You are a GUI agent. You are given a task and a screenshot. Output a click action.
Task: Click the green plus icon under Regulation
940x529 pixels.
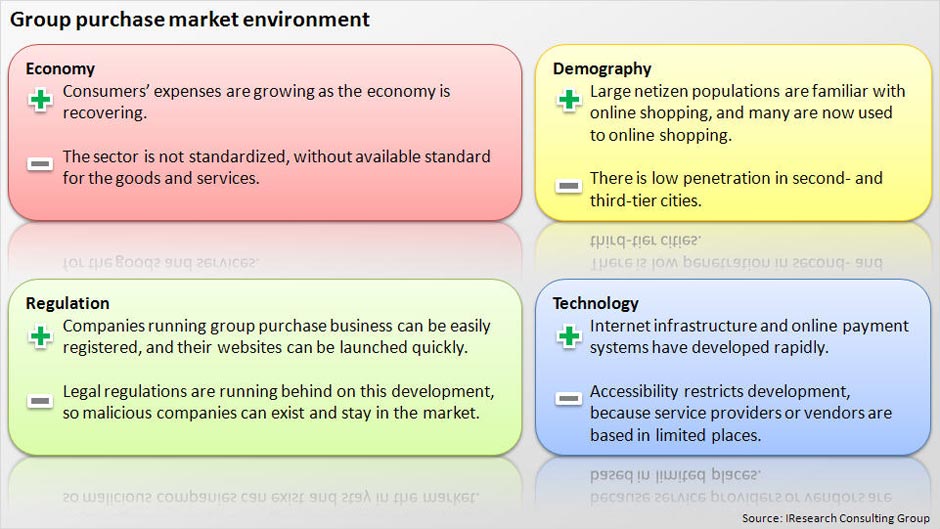click(x=41, y=336)
